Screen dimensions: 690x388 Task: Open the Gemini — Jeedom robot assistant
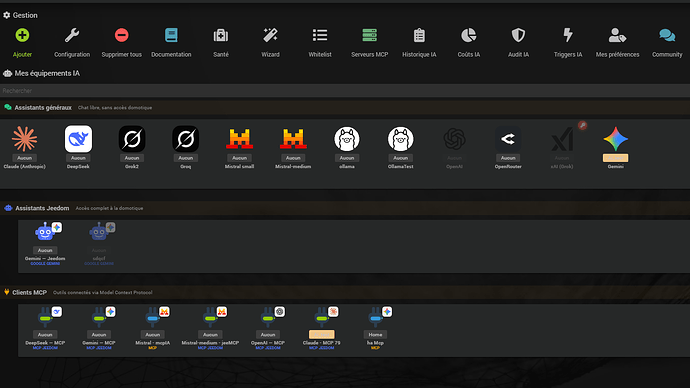[45, 243]
